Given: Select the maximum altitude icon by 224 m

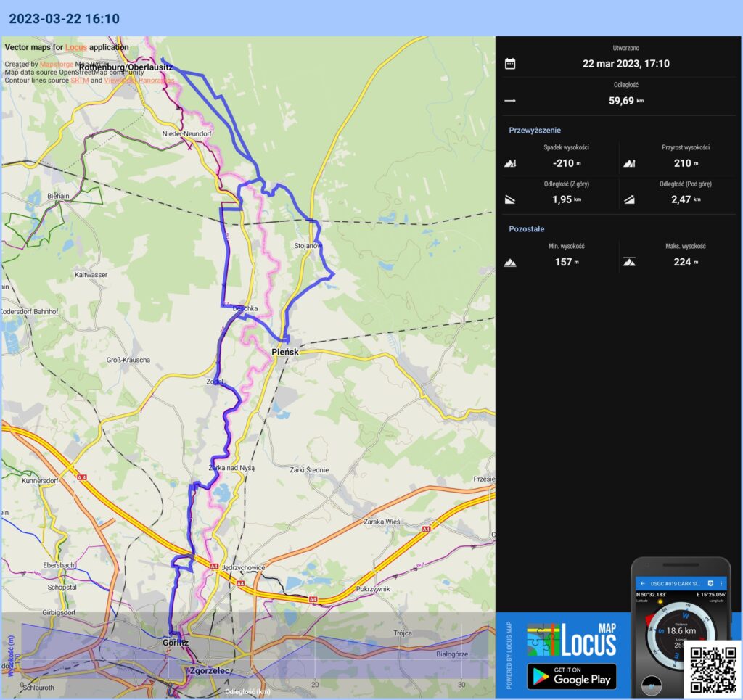Looking at the screenshot, I should point(629,263).
